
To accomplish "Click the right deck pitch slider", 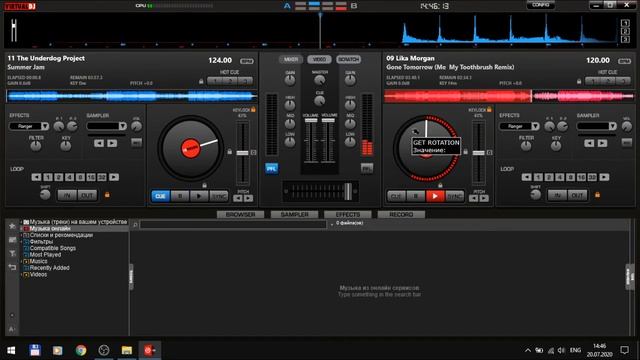I will click(x=478, y=153).
